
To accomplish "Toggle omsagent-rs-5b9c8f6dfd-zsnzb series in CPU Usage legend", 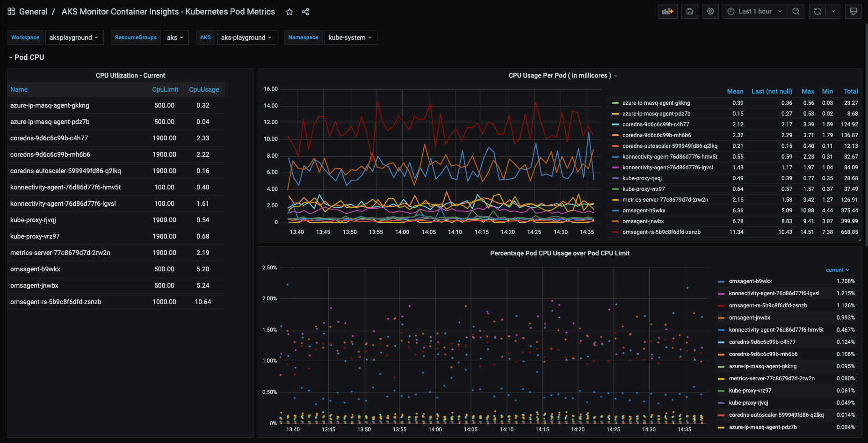I will click(x=661, y=232).
